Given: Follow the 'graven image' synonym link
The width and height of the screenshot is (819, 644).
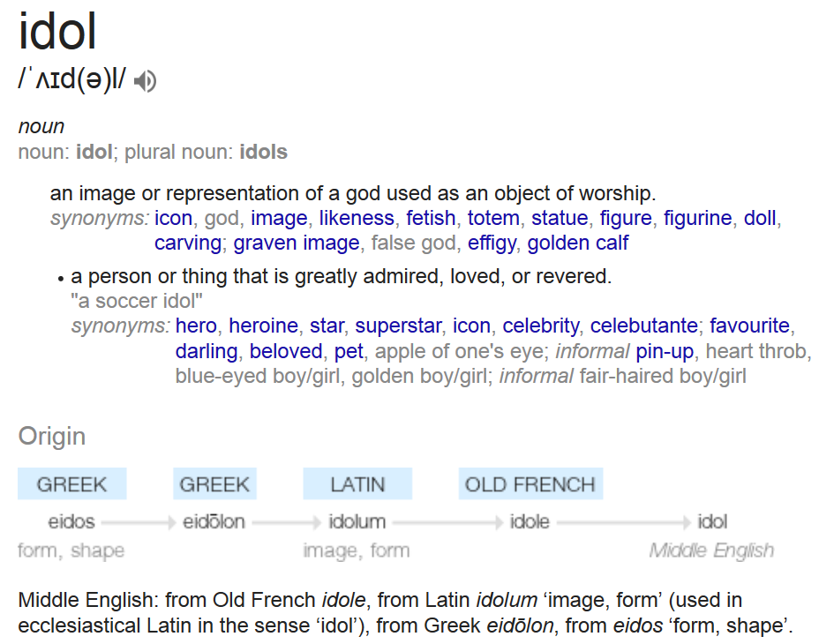Looking at the screenshot, I should pyautogui.click(x=297, y=243).
